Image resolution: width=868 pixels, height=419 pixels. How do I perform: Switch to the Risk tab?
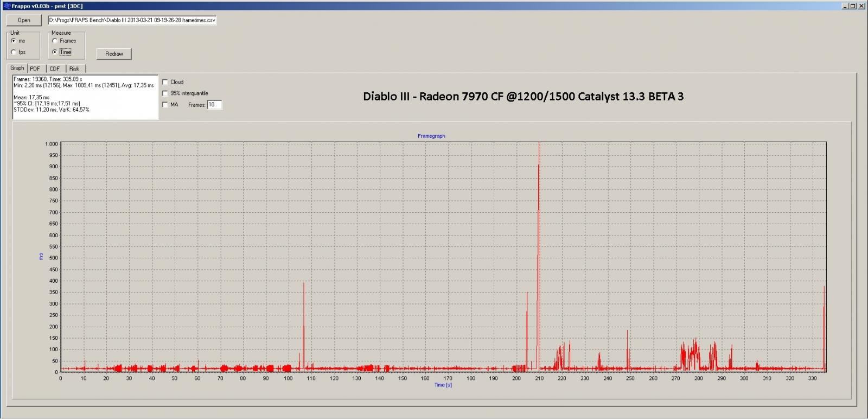pyautogui.click(x=74, y=69)
